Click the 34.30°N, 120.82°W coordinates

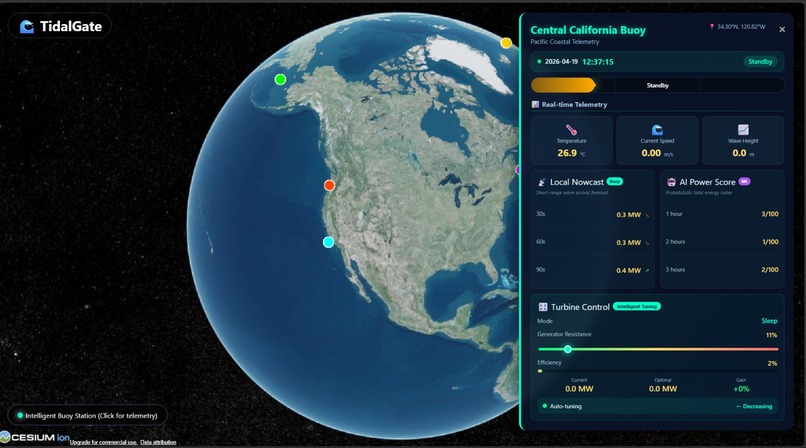[741, 27]
